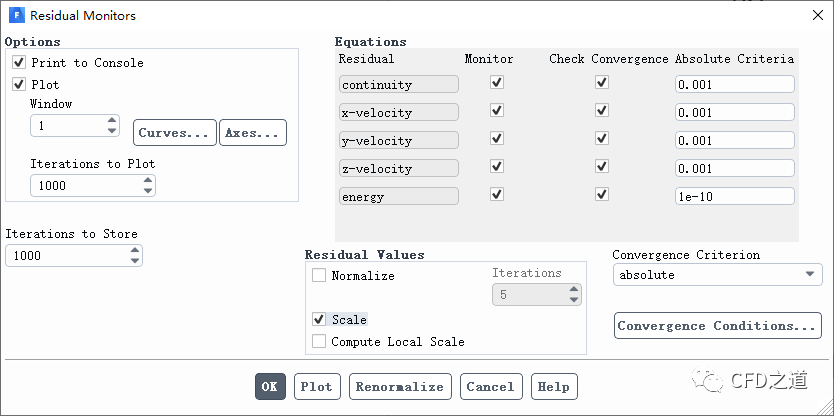Toggle the Scale checkbox
834x416 pixels.
tap(319, 320)
